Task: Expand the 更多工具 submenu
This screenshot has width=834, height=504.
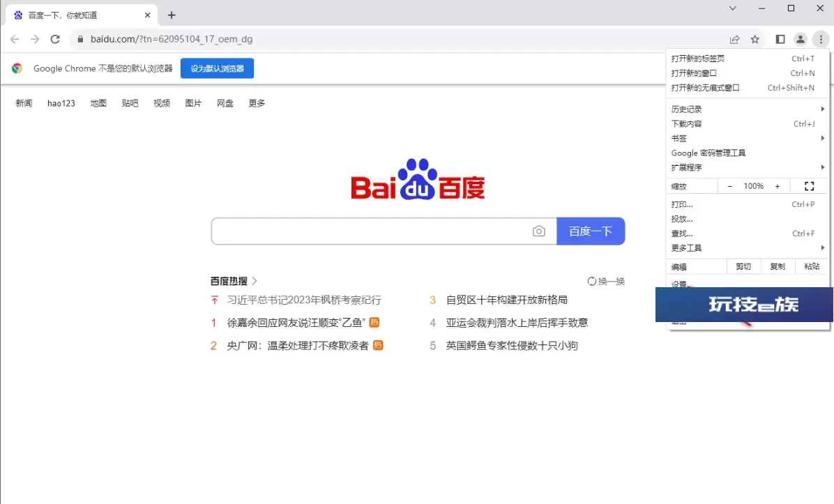Action: [748, 248]
